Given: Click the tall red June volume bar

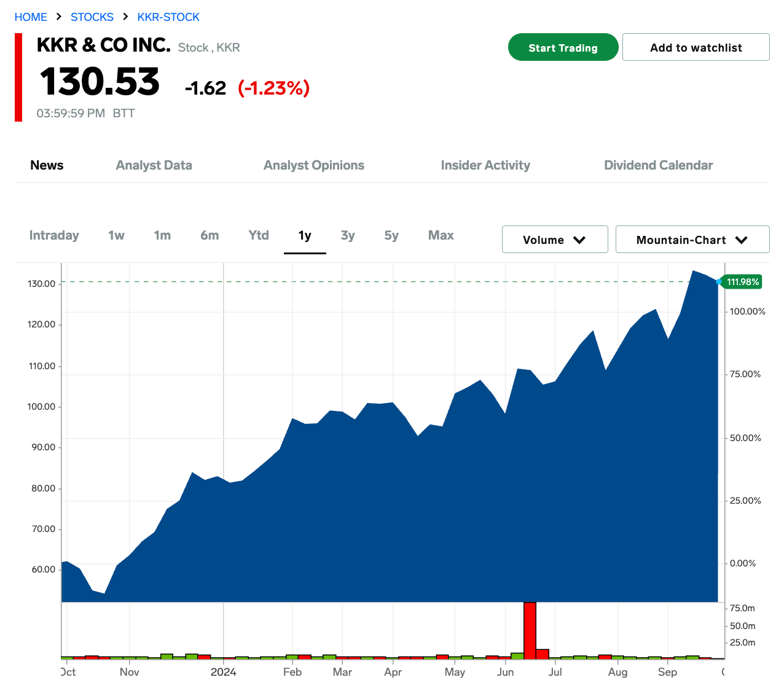Looking at the screenshot, I should tap(530, 630).
